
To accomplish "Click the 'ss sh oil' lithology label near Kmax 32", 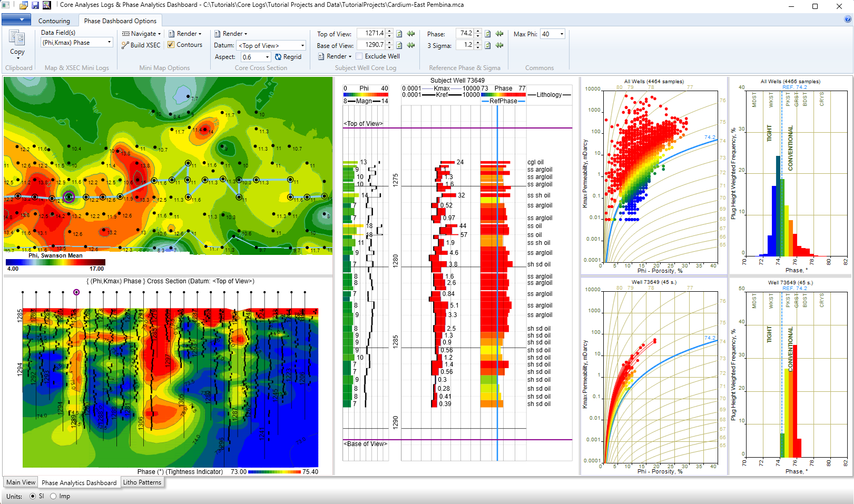I will point(538,195).
